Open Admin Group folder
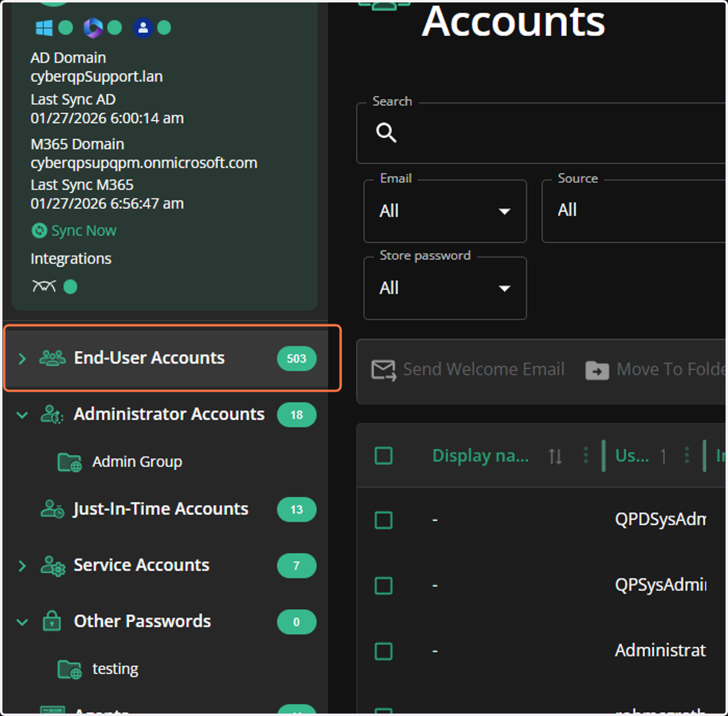Viewport: 728px width, 716px height. [137, 462]
